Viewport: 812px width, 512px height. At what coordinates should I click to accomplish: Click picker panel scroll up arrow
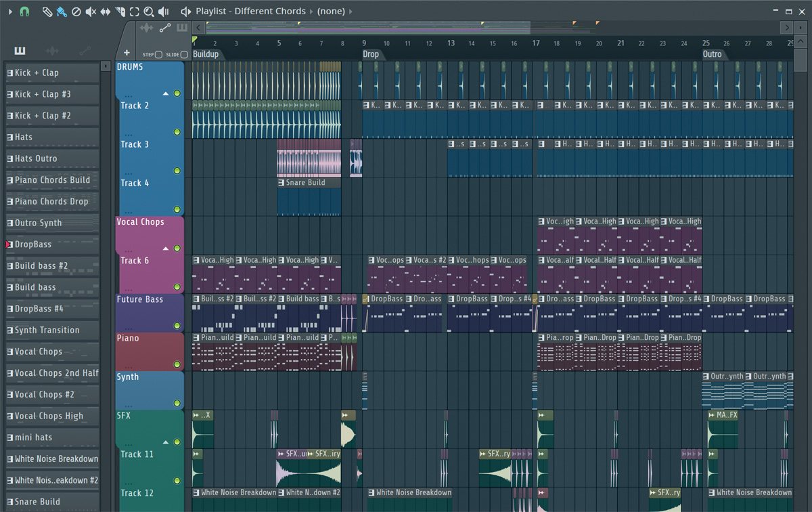[x=106, y=66]
